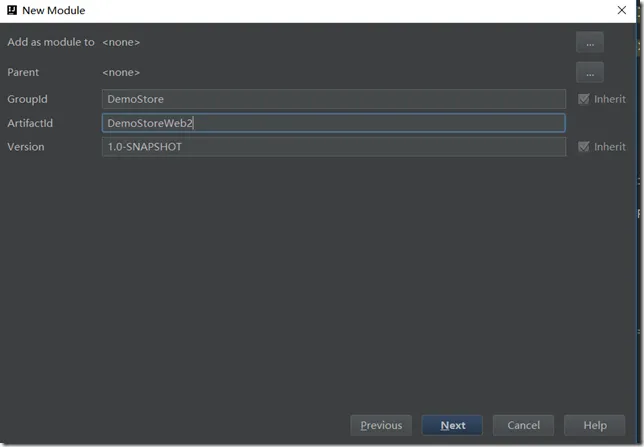This screenshot has height=447, width=644.
Task: Click the IntelliJ icon in the New Module title bar
Action: click(12, 10)
